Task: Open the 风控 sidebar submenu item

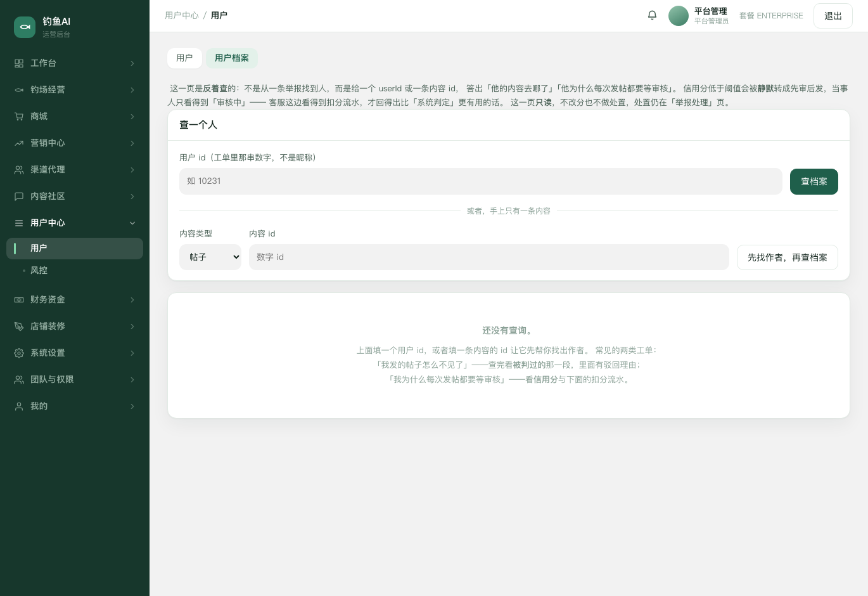Action: 75,271
